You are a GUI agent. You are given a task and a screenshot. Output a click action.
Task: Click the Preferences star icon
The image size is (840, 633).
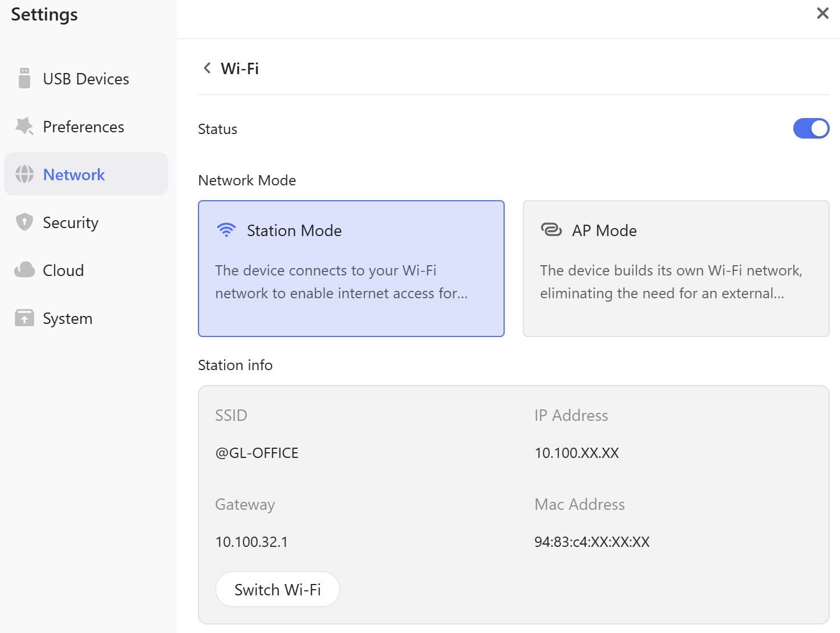click(25, 126)
